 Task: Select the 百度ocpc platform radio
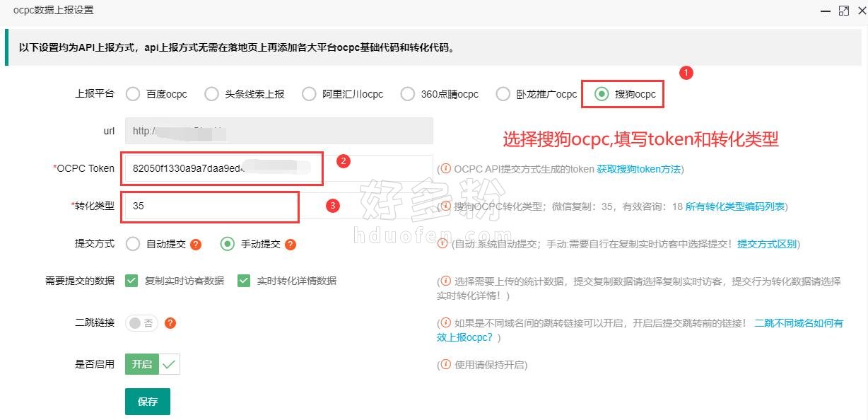pos(133,94)
